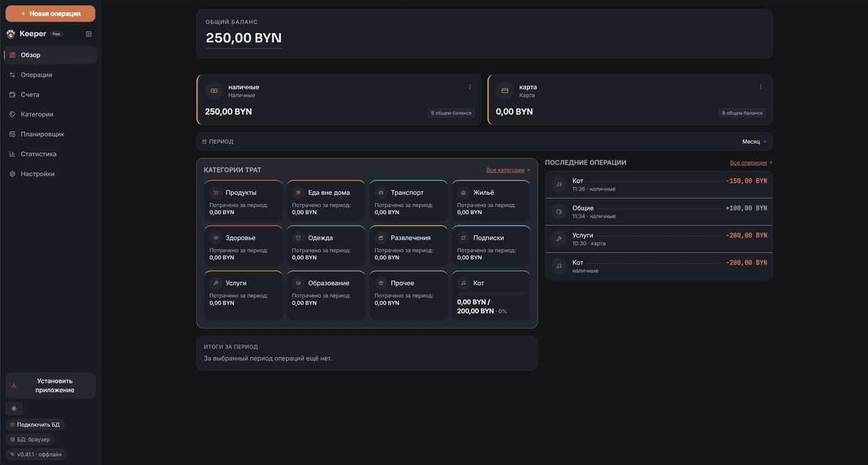This screenshot has width=868, height=465.
Task: Click the Настройки gear icon in sidebar
Action: [12, 174]
